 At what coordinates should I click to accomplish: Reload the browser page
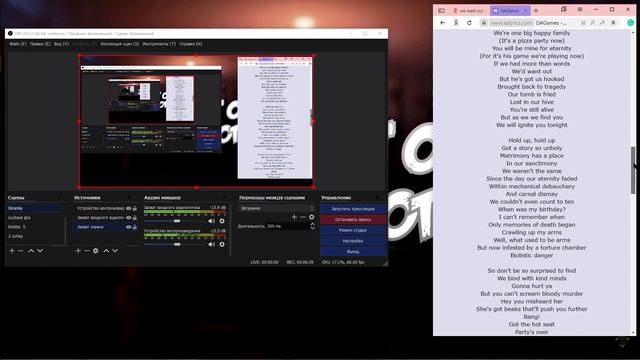coord(469,23)
